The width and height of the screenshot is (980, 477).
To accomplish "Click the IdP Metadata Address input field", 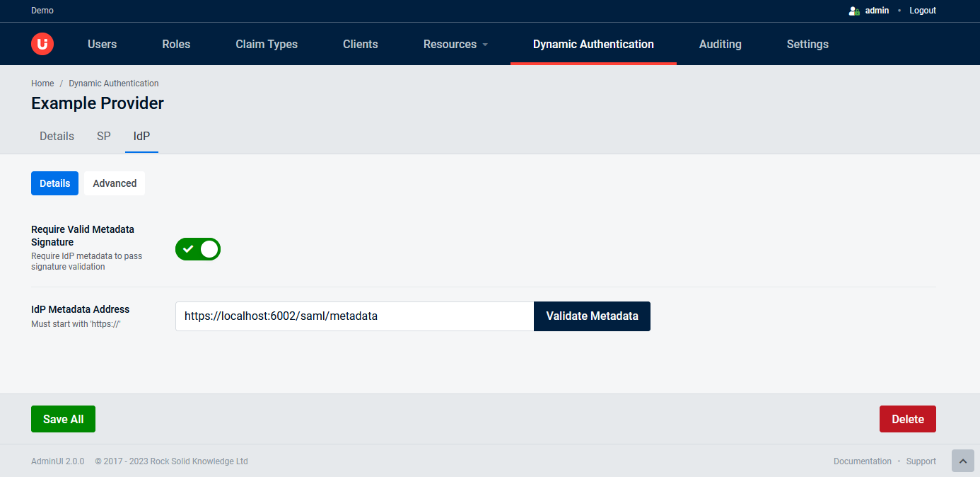I will pos(354,316).
